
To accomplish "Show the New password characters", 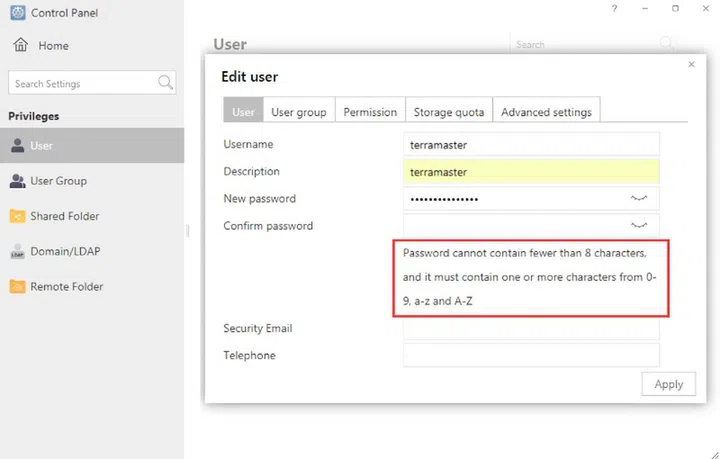I will point(639,199).
